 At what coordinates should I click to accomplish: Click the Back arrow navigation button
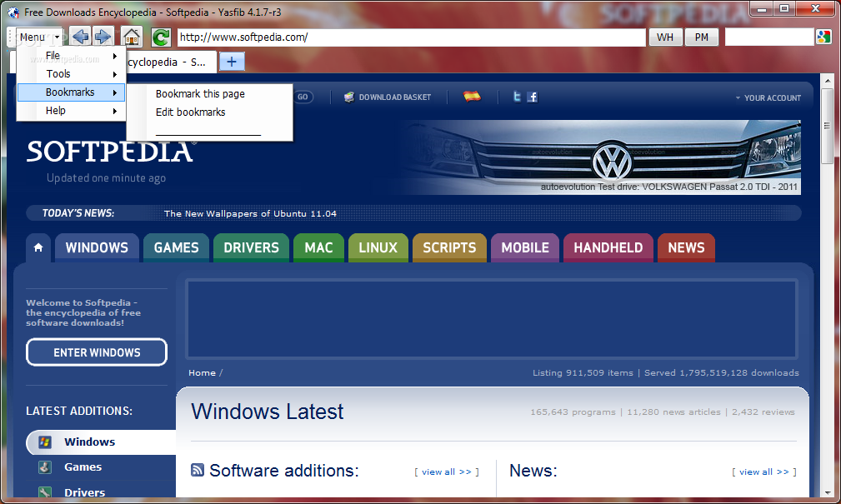click(x=80, y=37)
